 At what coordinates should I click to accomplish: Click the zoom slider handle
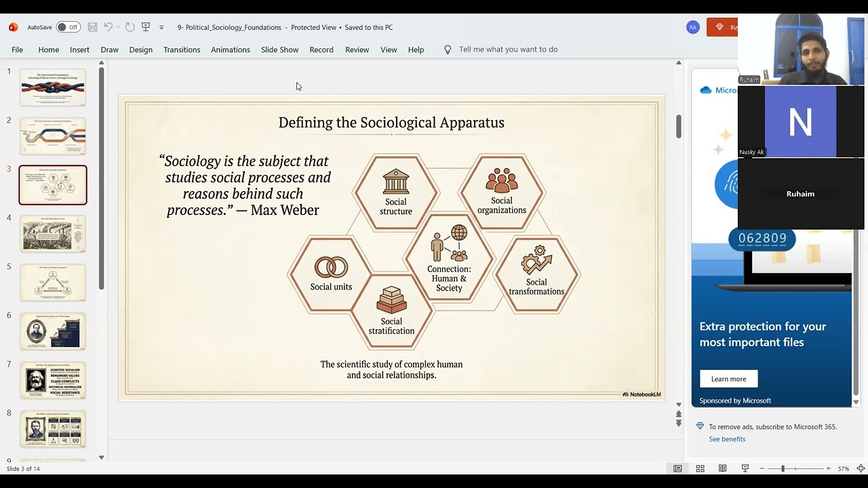783,468
